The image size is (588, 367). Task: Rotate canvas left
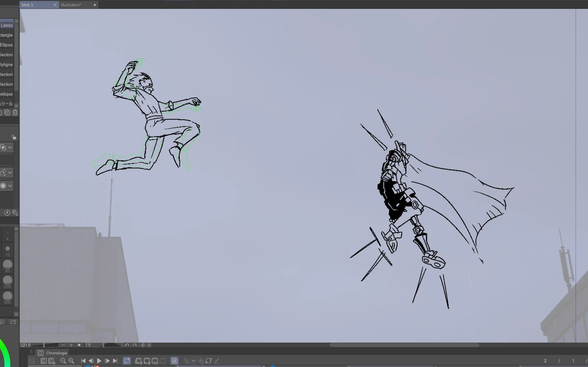tap(127, 345)
